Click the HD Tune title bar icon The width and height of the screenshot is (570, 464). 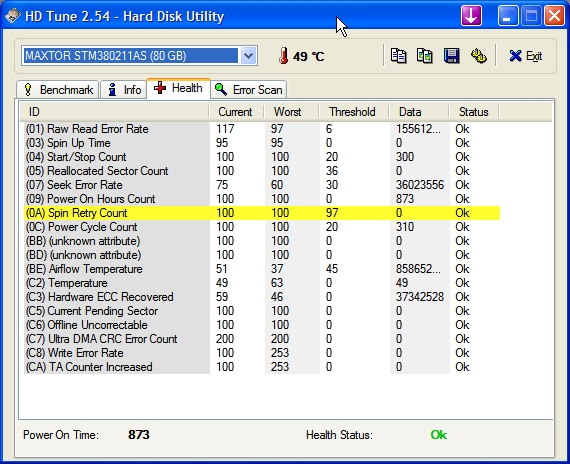[13, 16]
